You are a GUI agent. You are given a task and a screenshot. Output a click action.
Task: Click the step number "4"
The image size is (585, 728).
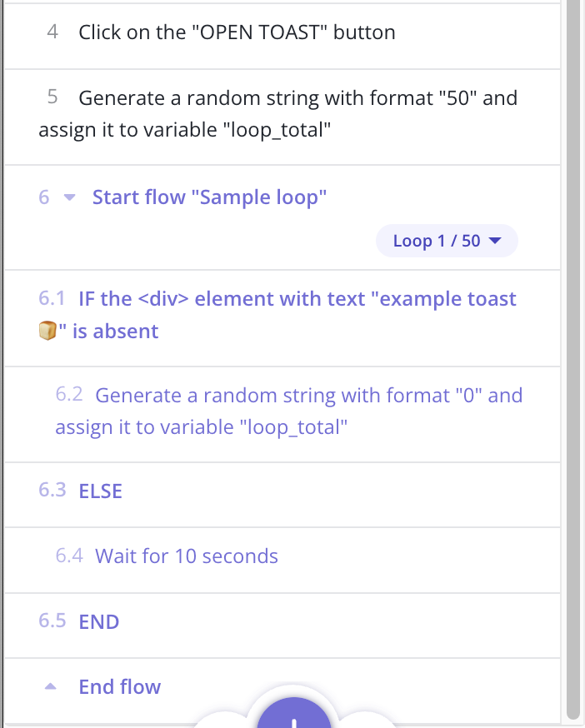(52, 32)
